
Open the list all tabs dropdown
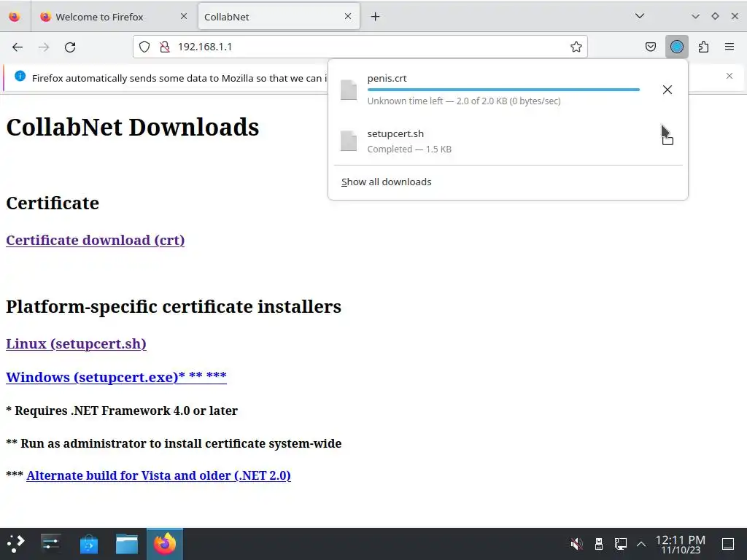click(640, 16)
